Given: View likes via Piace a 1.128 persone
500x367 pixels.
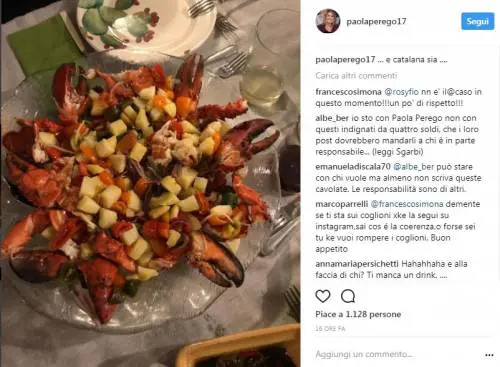Looking at the screenshot, I should pyautogui.click(x=358, y=314).
